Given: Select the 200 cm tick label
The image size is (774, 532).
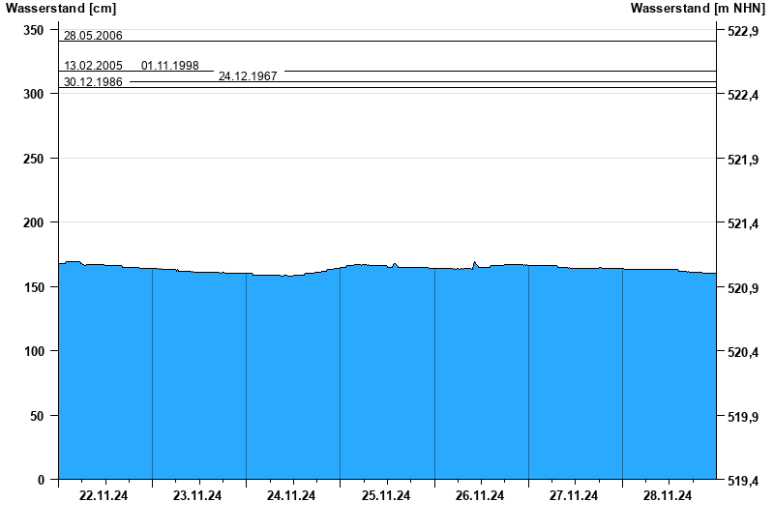Looking at the screenshot, I should (x=34, y=222).
